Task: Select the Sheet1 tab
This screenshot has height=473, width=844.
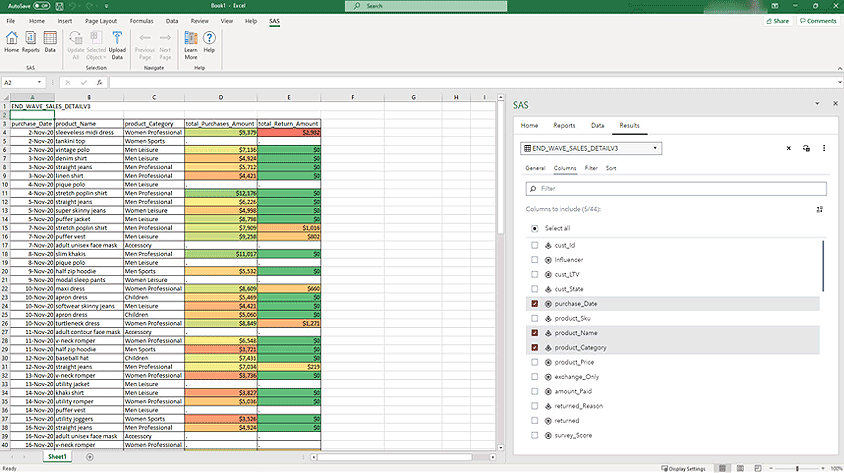Action: pyautogui.click(x=57, y=457)
